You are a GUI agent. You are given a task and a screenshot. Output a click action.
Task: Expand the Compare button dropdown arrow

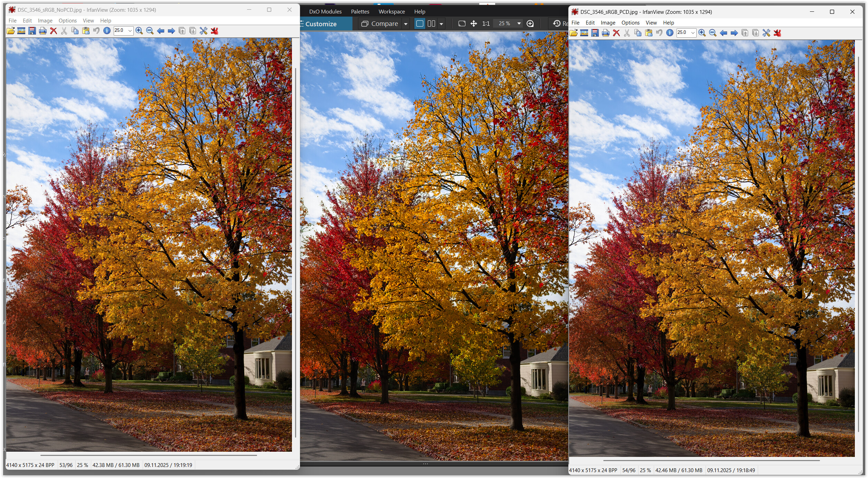click(x=406, y=24)
